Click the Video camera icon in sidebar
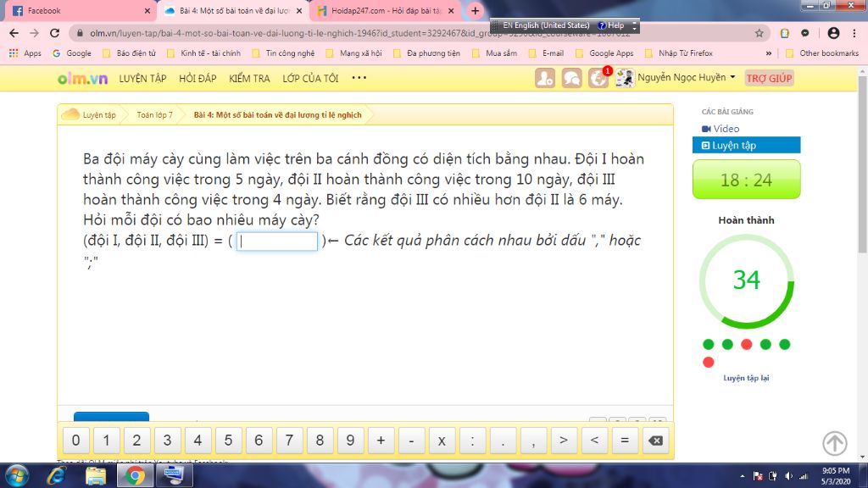868x488 pixels. pyautogui.click(x=706, y=129)
